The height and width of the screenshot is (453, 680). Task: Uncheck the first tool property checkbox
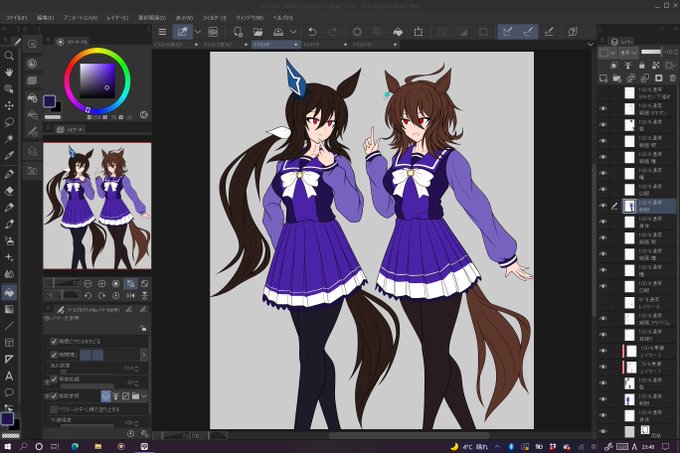click(x=54, y=341)
